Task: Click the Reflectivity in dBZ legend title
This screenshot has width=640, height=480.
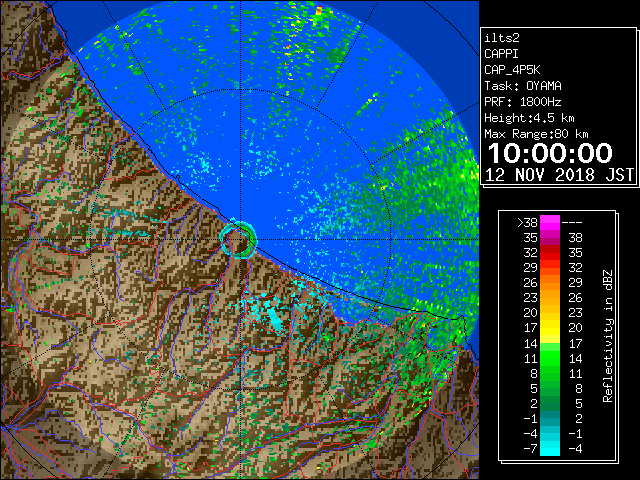Action: coord(608,336)
